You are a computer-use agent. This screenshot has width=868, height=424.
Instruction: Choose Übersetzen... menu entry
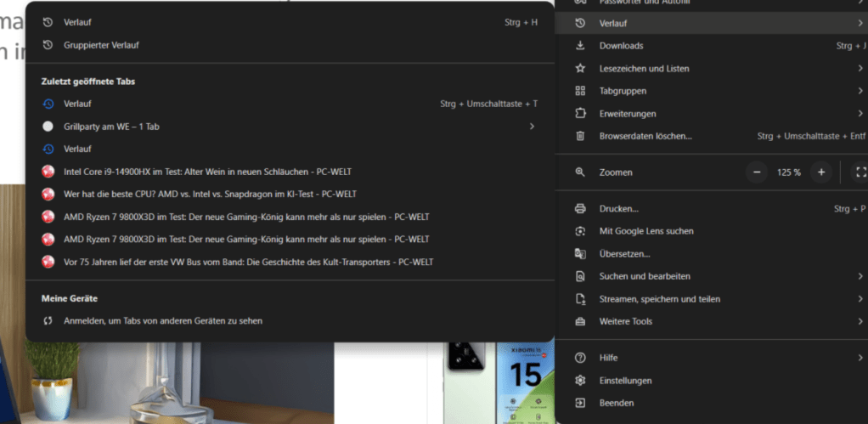coord(712,254)
